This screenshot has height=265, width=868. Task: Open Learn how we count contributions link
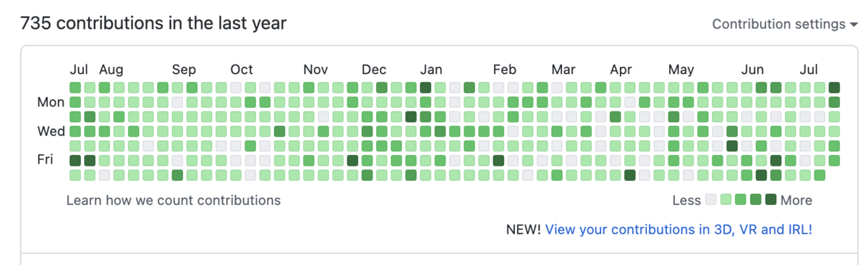(173, 200)
